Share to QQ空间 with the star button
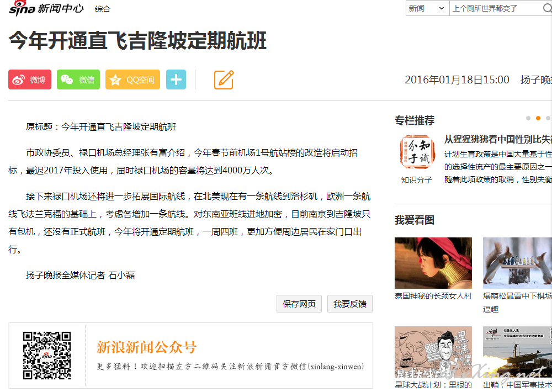This screenshot has width=552, height=392. pos(132,80)
